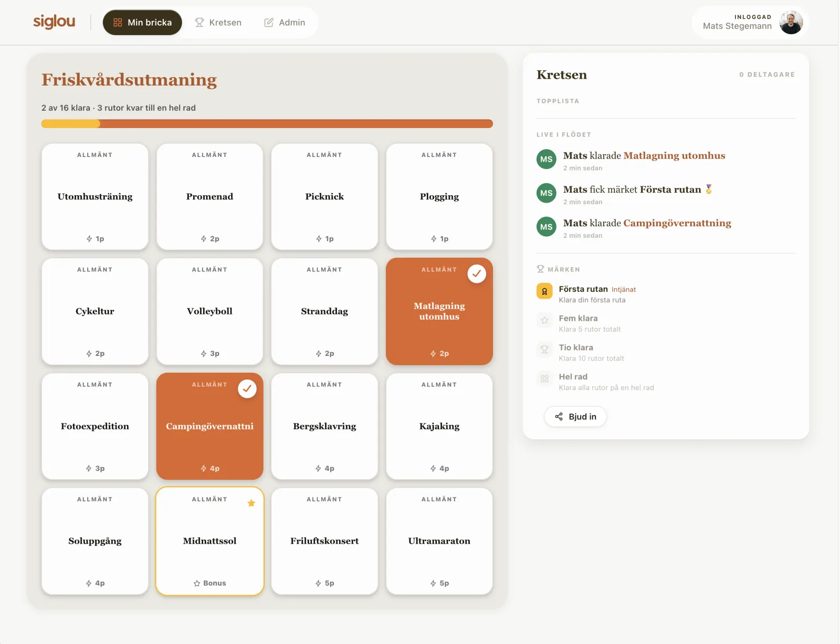Screen dimensions: 840x644
Task: Click the Bjud in button
Action: [575, 417]
